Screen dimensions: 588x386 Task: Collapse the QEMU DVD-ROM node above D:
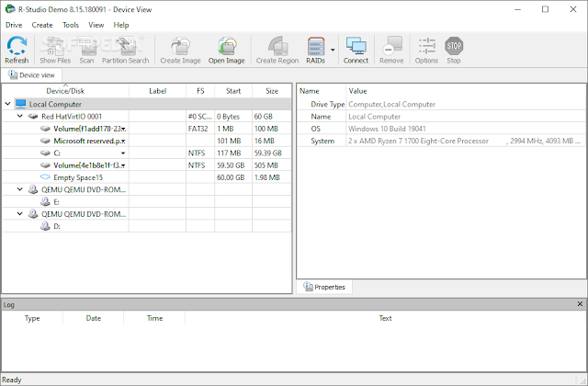pos(20,214)
